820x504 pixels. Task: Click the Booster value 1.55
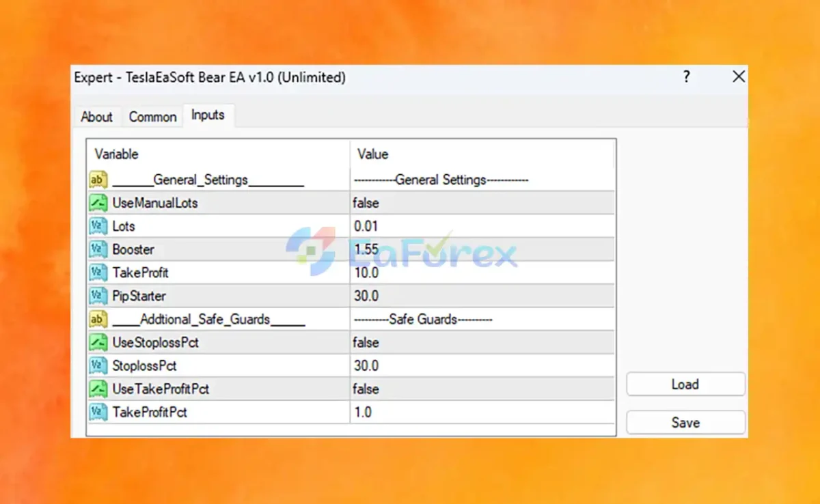click(366, 249)
